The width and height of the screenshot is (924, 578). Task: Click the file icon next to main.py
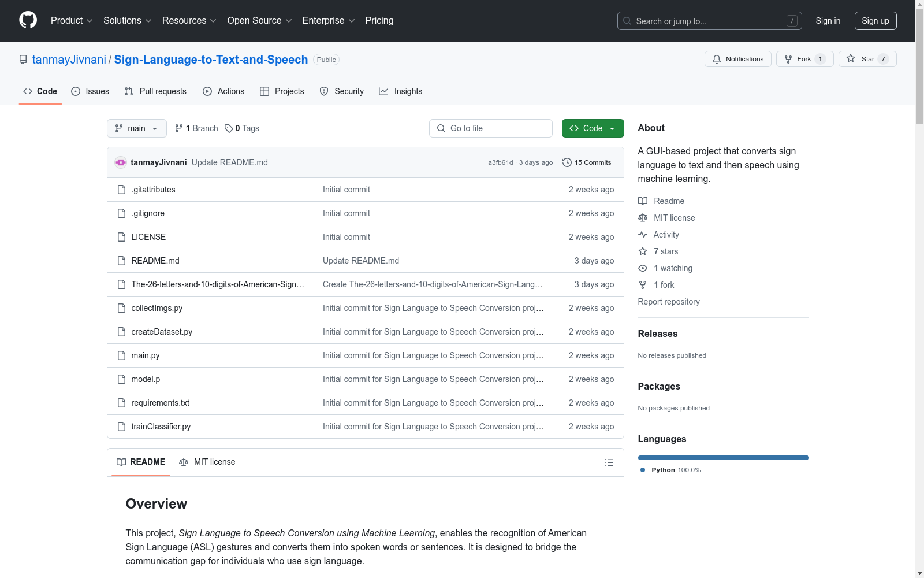[x=121, y=355]
